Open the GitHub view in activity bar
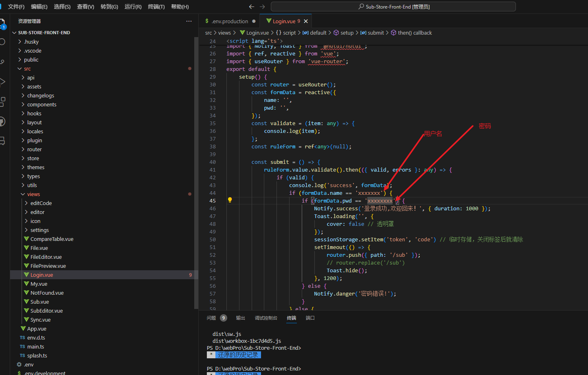 point(2,121)
